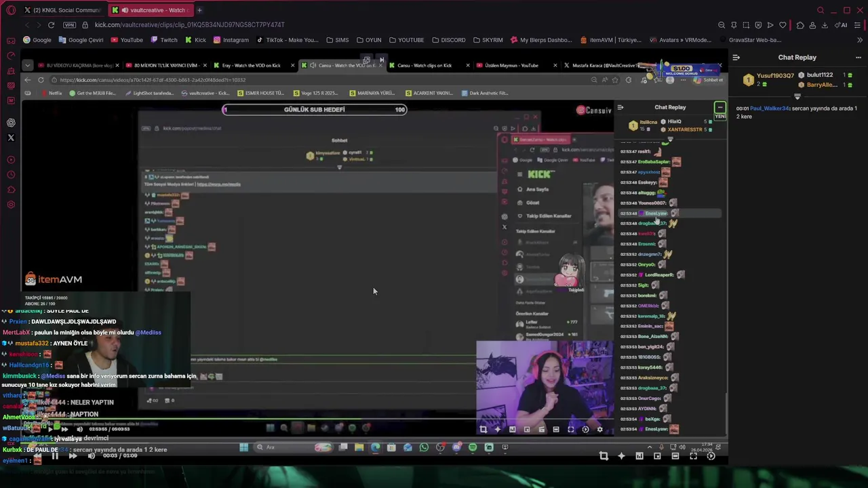The width and height of the screenshot is (868, 488).
Task: Expand pinned chatters with the down chevron
Action: coord(797,96)
